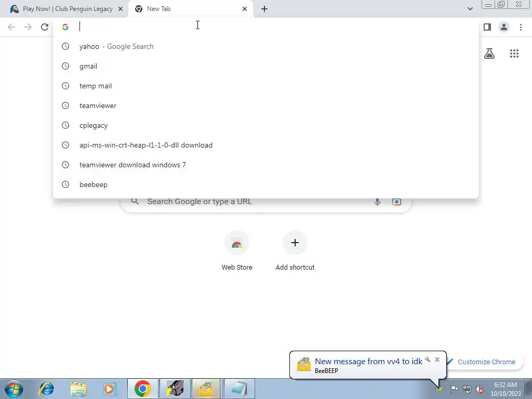The width and height of the screenshot is (532, 399).
Task: Open the Chrome side panel icon
Action: point(487,27)
